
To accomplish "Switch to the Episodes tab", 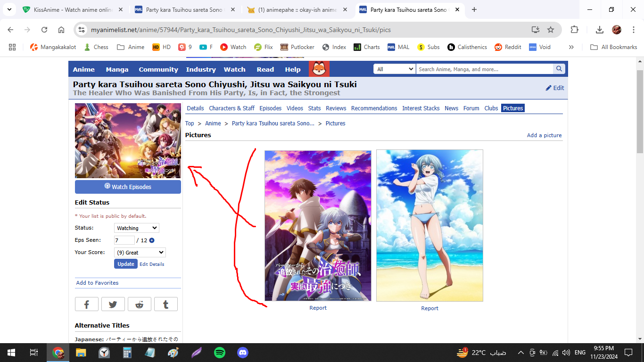I will click(271, 108).
